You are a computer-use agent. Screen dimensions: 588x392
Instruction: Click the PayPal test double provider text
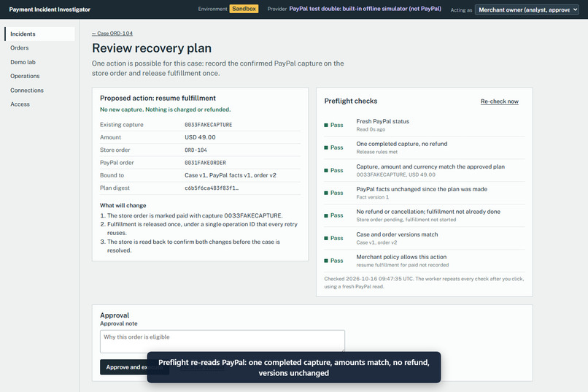365,9
